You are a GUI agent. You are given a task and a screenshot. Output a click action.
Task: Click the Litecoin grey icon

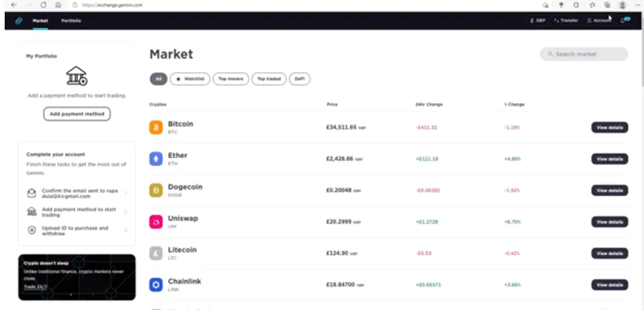coord(156,253)
